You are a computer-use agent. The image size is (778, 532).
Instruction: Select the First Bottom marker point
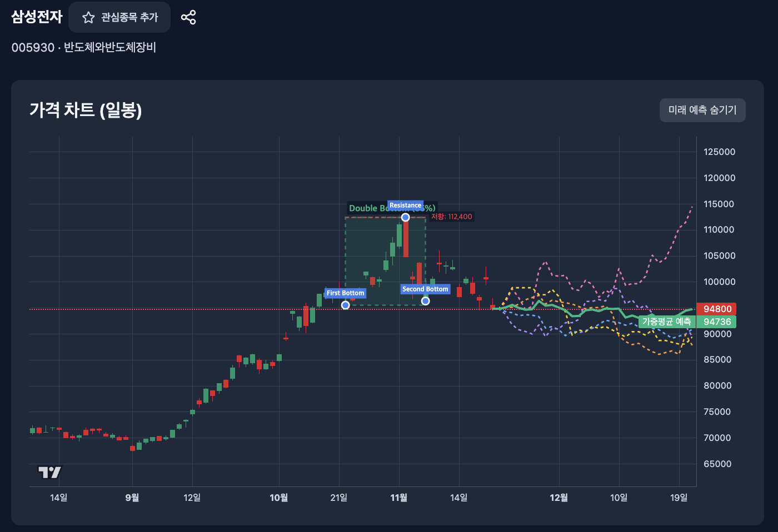point(345,305)
